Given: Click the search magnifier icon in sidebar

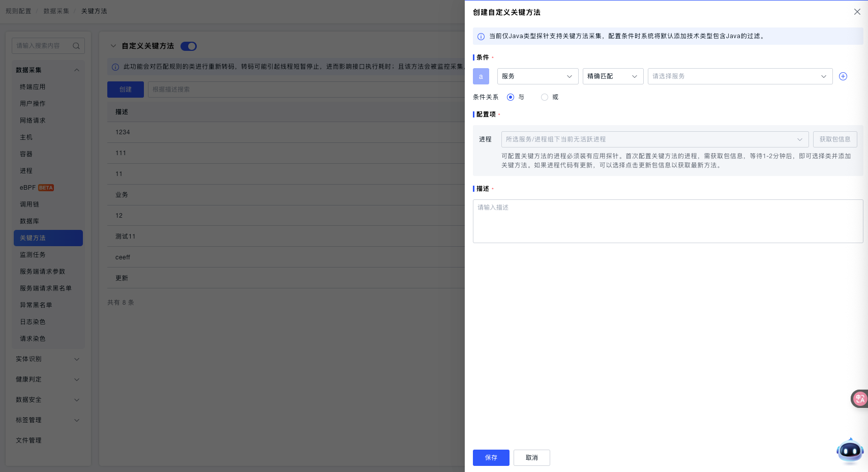Looking at the screenshot, I should (76, 46).
